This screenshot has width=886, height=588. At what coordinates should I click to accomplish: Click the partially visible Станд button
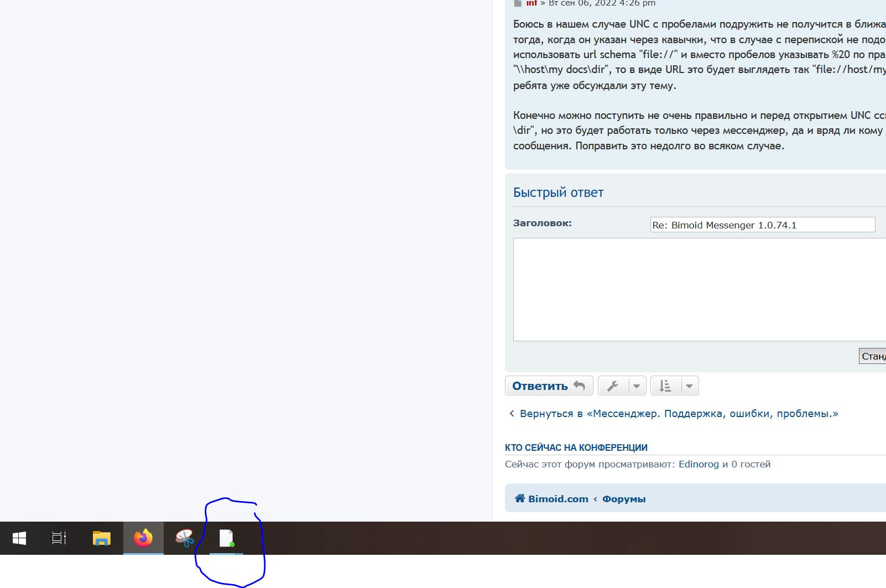873,356
